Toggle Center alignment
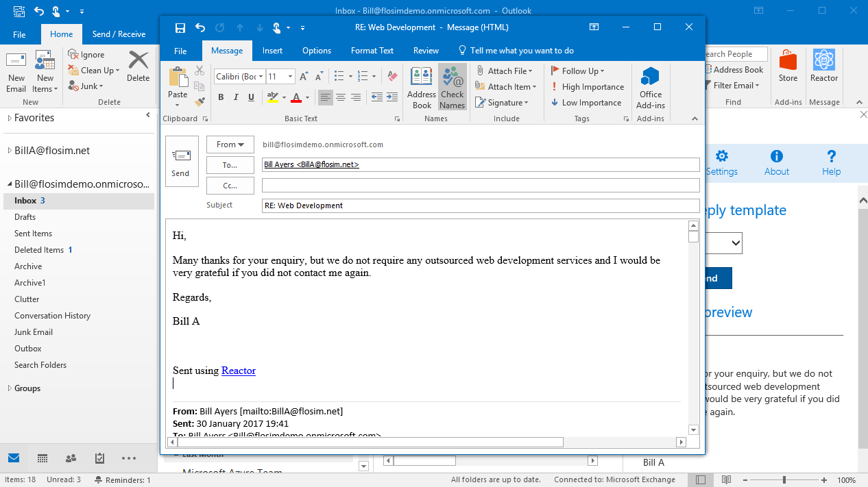Viewport: 868px width, 487px height. (341, 97)
